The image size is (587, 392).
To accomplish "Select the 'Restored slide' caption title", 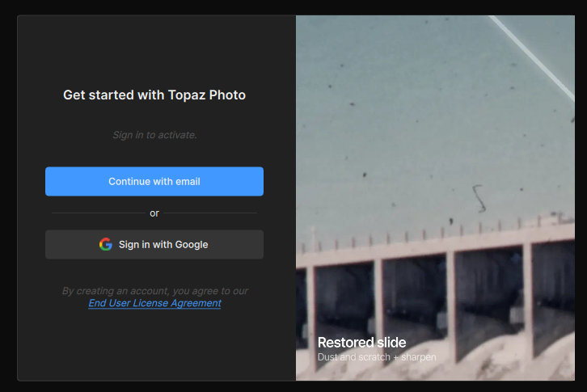I will pos(361,342).
